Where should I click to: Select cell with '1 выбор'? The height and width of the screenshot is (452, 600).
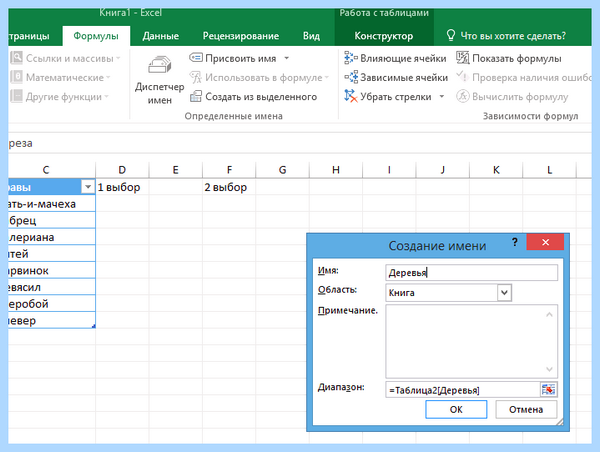coord(122,187)
